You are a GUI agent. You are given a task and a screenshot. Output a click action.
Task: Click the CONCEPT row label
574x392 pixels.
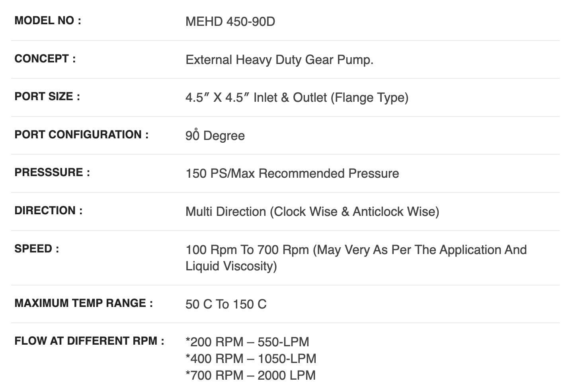coord(45,59)
